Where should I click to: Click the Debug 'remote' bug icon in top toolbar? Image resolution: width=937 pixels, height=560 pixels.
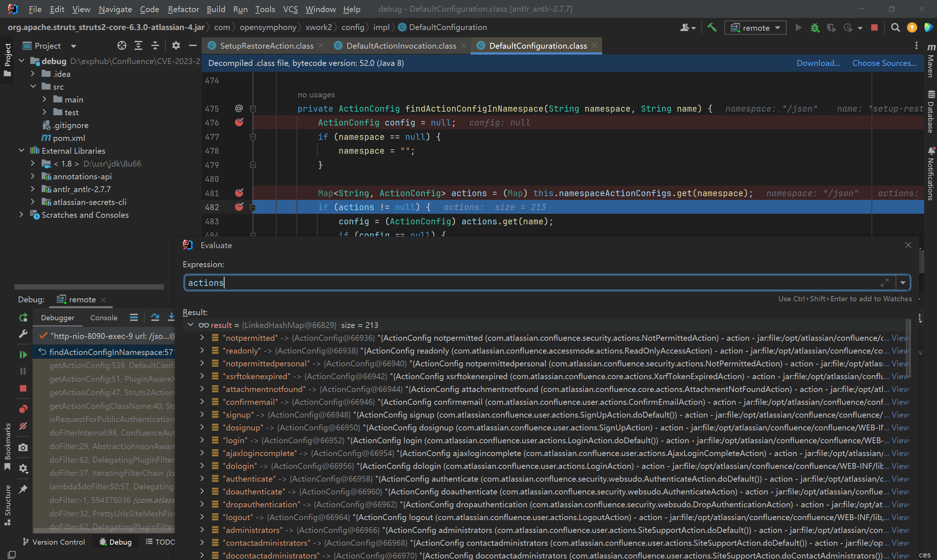point(815,27)
